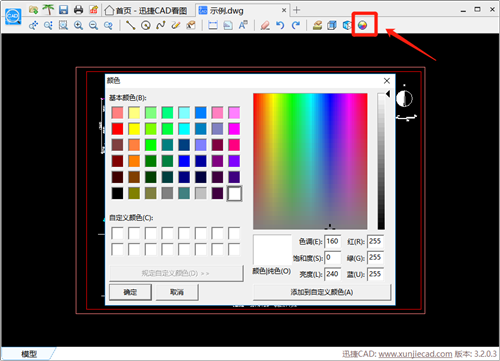Click the zoom extents framed magnifier icon
Image resolution: width=500 pixels, height=361 pixels.
point(63,25)
